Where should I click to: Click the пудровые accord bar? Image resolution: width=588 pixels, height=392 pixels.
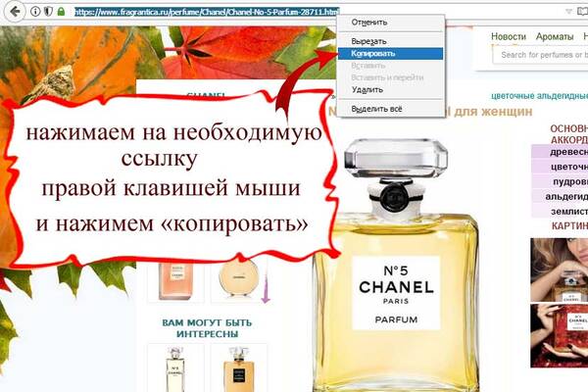tap(560, 181)
